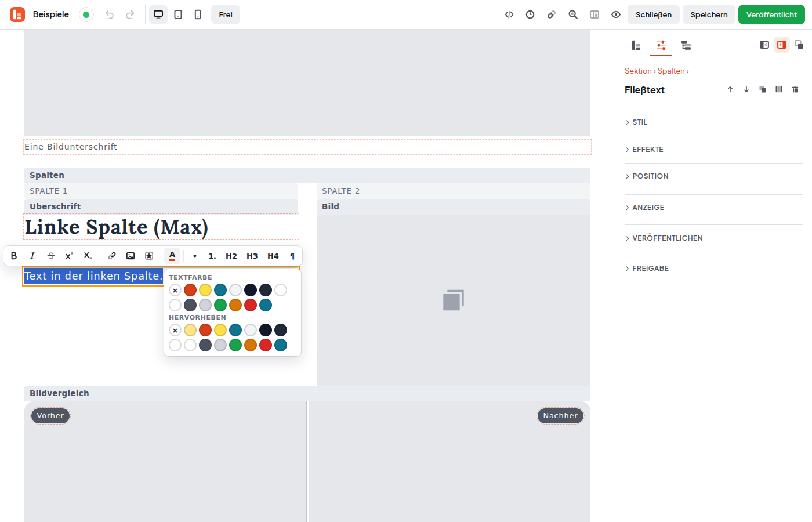Viewport: 812px width, 522px height.
Task: Go to Spalten in the breadcrumb
Action: point(671,71)
